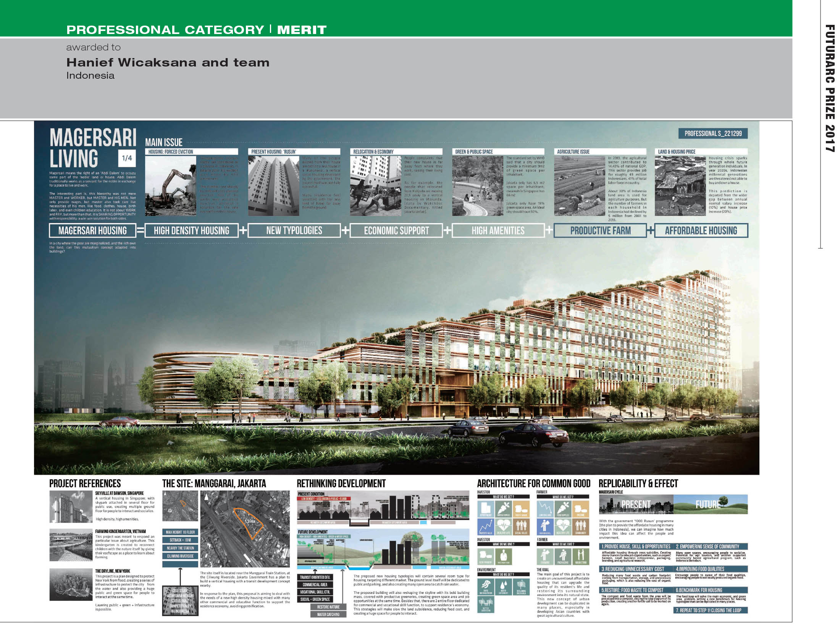This screenshot has width=840, height=624.
Task: Click the 'PROFESSIONAL S_221299' tag
Action: (x=713, y=133)
